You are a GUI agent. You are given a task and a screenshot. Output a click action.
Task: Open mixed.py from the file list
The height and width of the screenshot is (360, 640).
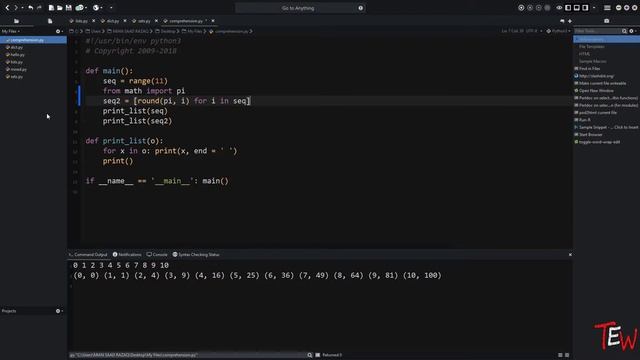pyautogui.click(x=16, y=69)
